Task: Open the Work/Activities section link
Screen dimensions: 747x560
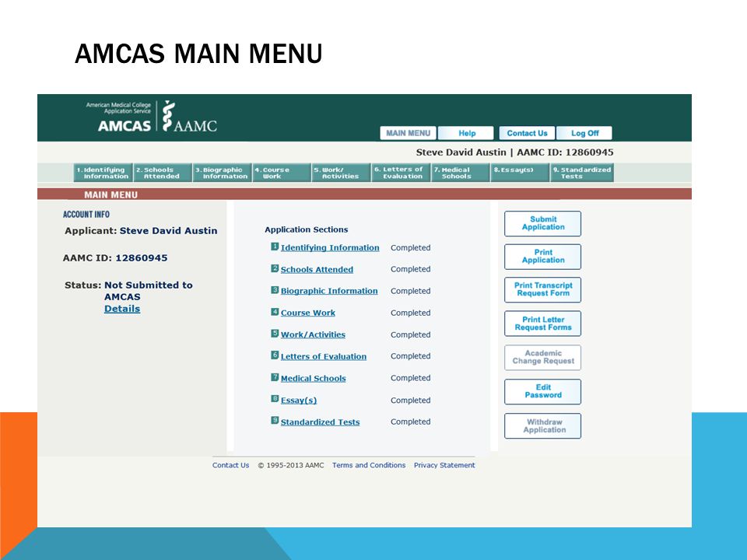Action: point(313,334)
